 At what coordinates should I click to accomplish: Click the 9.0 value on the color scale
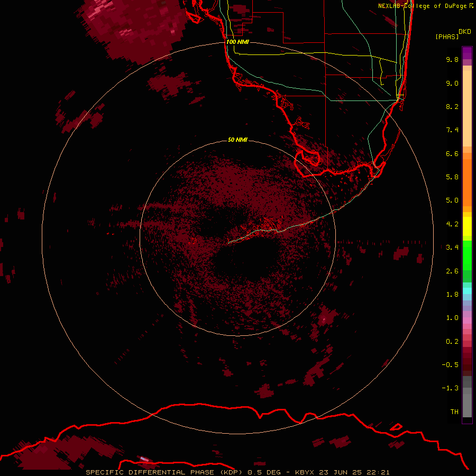[452, 83]
